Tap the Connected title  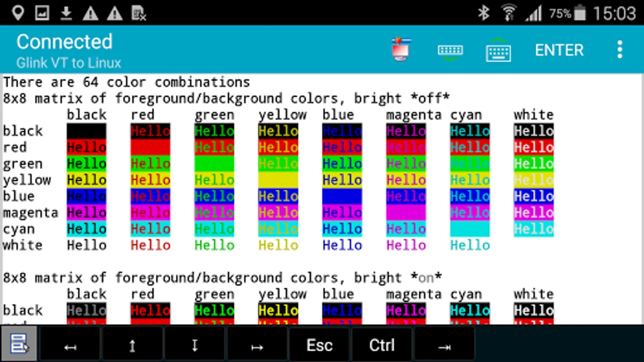tap(64, 42)
